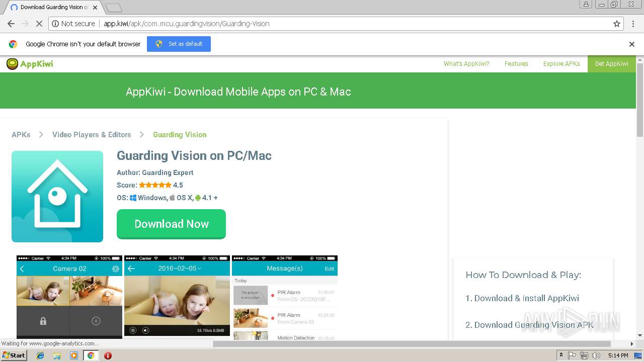
Task: Click Guarding Vision on PC/Mac heading
Action: click(194, 155)
